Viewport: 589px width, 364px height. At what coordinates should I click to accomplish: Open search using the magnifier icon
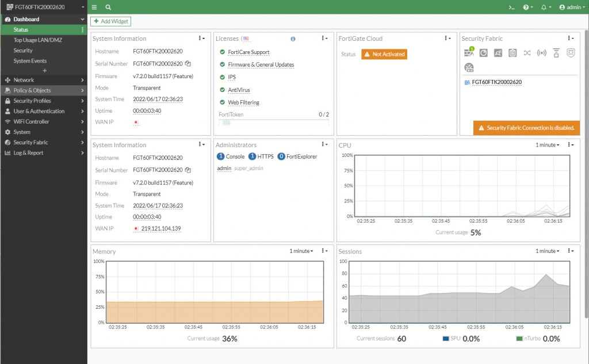click(108, 7)
